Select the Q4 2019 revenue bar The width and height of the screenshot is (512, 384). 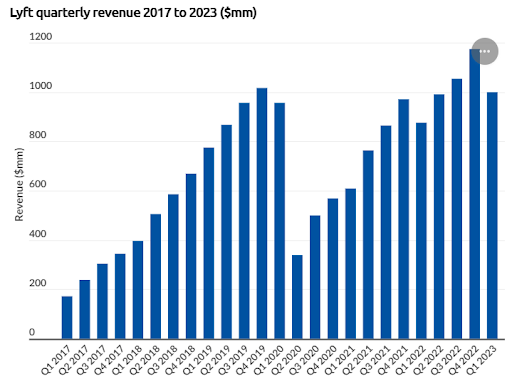pyautogui.click(x=262, y=214)
